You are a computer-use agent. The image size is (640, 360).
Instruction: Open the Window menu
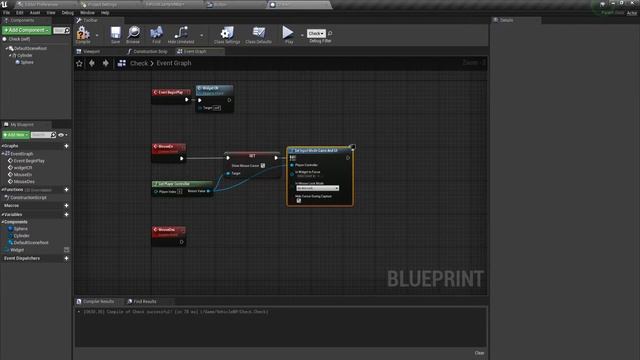click(87, 13)
